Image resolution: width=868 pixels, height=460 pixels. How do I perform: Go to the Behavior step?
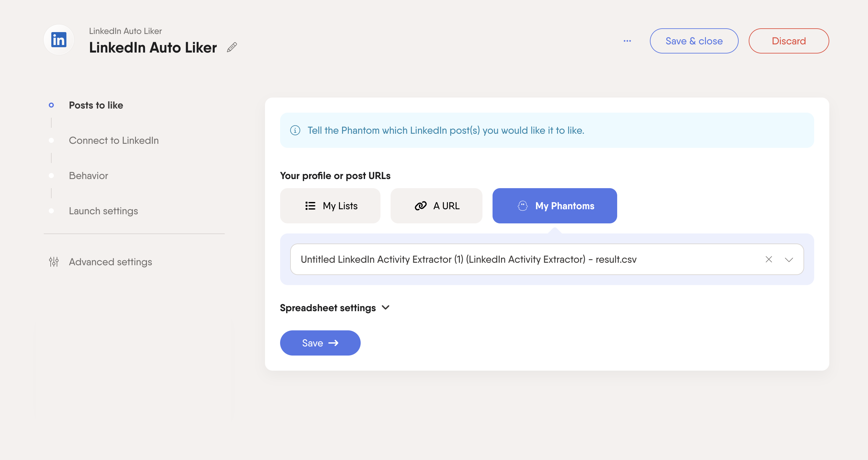(89, 176)
